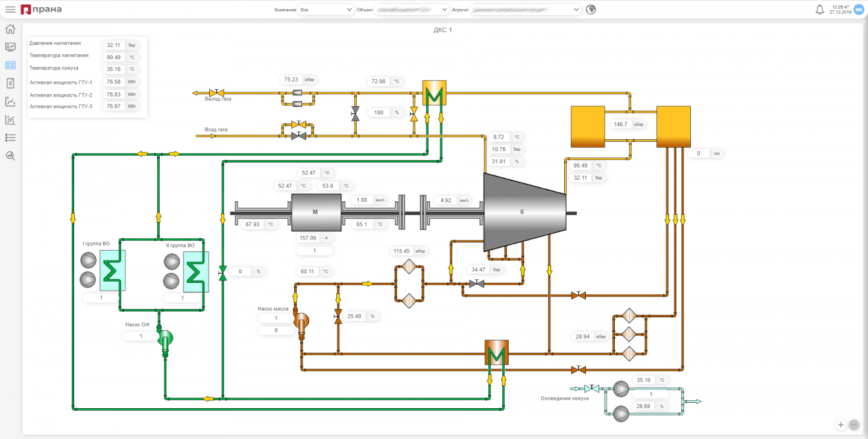Click the 28.94 мбар reading
This screenshot has height=439, width=868.
[591, 336]
